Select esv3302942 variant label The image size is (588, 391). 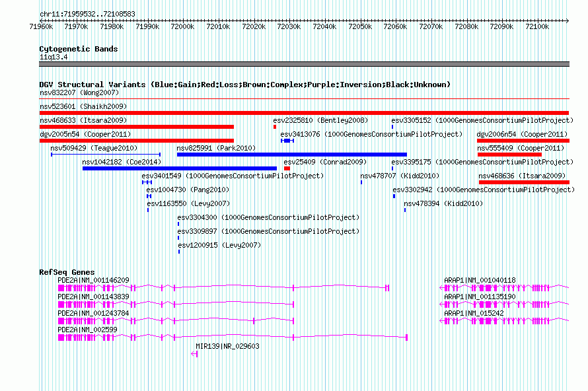click(484, 190)
